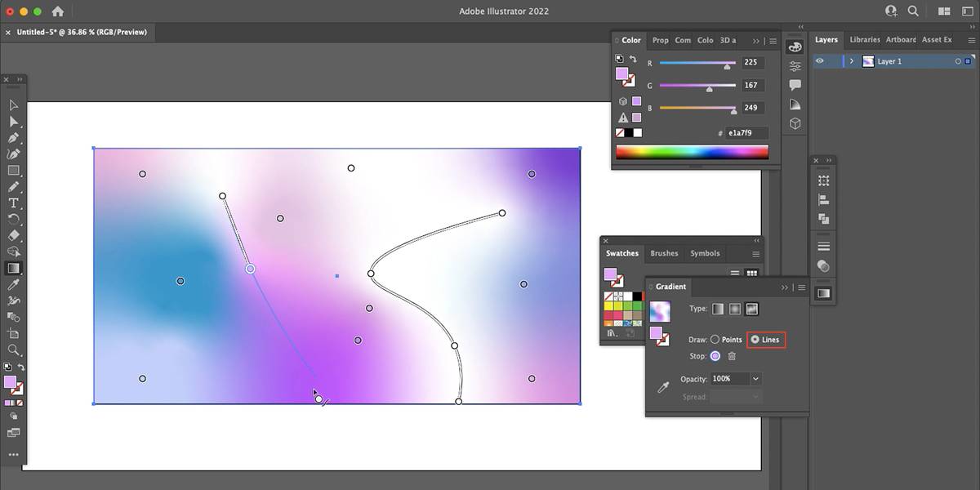Select the Linear gradient type icon
This screenshot has height=490, width=980.
pyautogui.click(x=718, y=309)
